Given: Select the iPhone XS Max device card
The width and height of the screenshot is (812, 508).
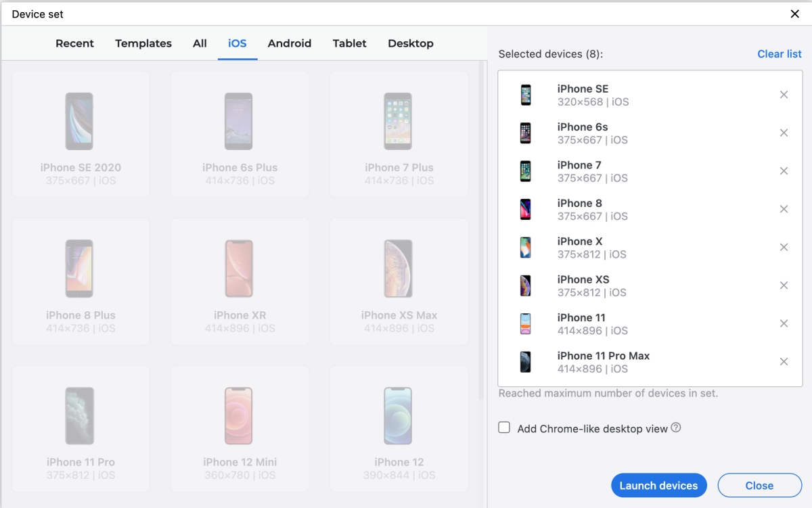Looking at the screenshot, I should (399, 281).
